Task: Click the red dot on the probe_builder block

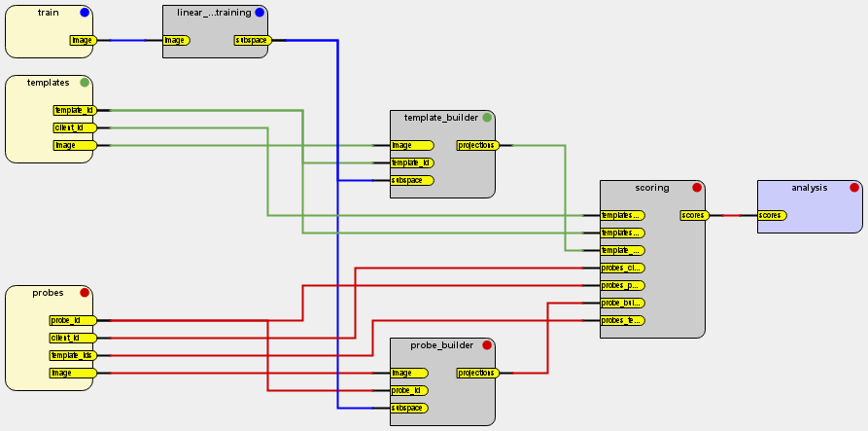Action: coord(487,345)
